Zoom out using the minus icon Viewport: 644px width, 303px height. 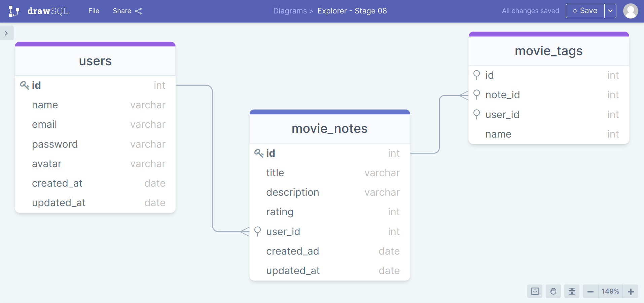pyautogui.click(x=590, y=291)
